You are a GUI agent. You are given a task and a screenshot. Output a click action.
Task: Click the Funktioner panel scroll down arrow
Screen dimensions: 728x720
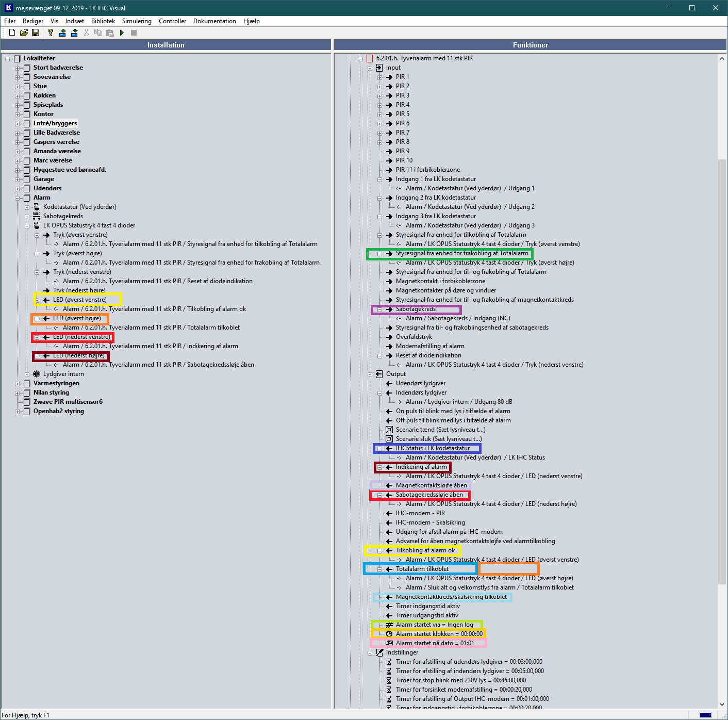pos(722,705)
